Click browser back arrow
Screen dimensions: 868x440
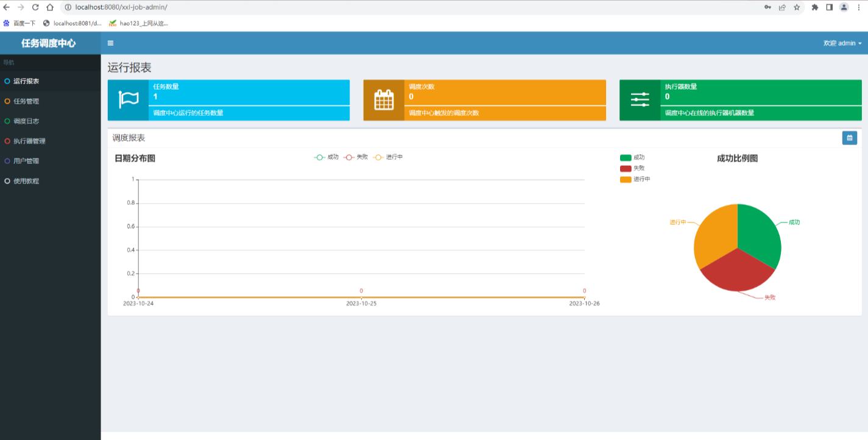point(7,7)
